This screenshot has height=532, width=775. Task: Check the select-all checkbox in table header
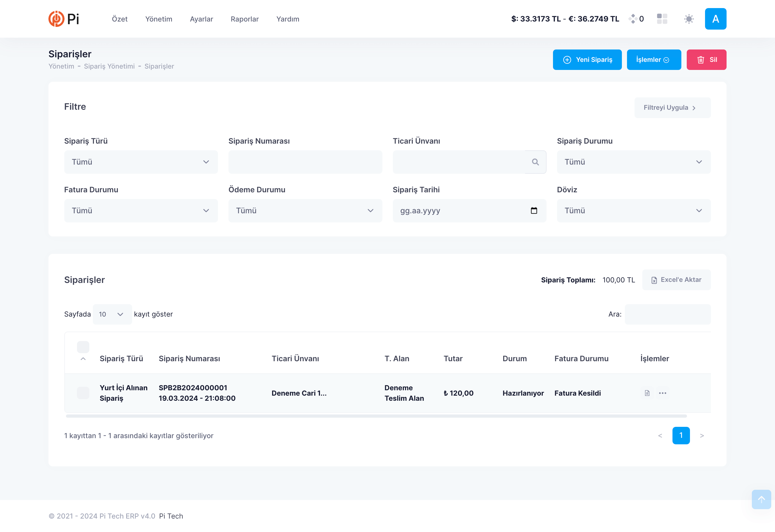click(x=83, y=347)
